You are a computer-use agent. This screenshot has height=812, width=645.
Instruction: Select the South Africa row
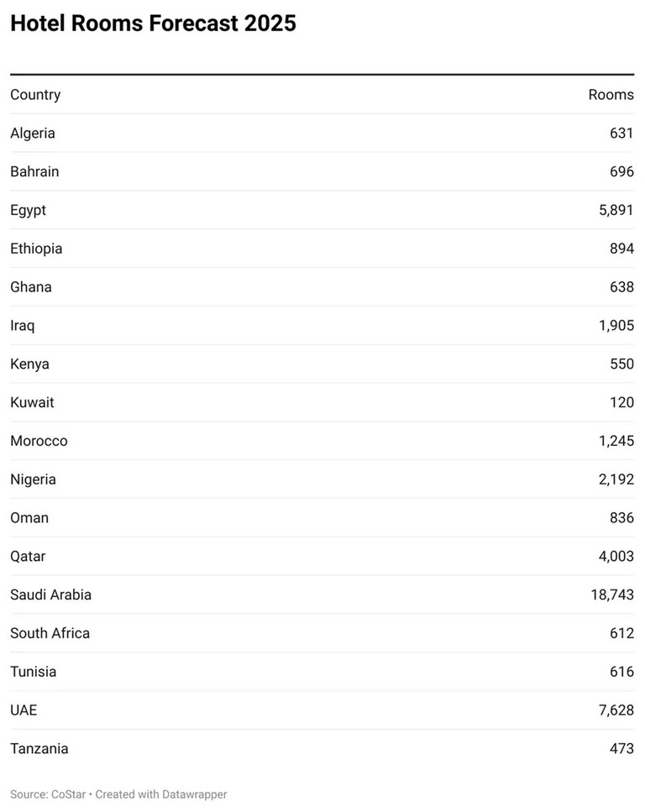point(322,633)
